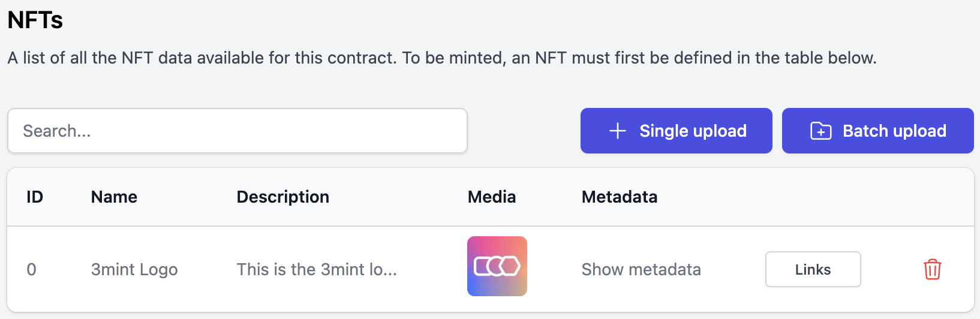Open the 3mint Logo media thumbnail
Image resolution: width=980 pixels, height=319 pixels.
tap(497, 266)
